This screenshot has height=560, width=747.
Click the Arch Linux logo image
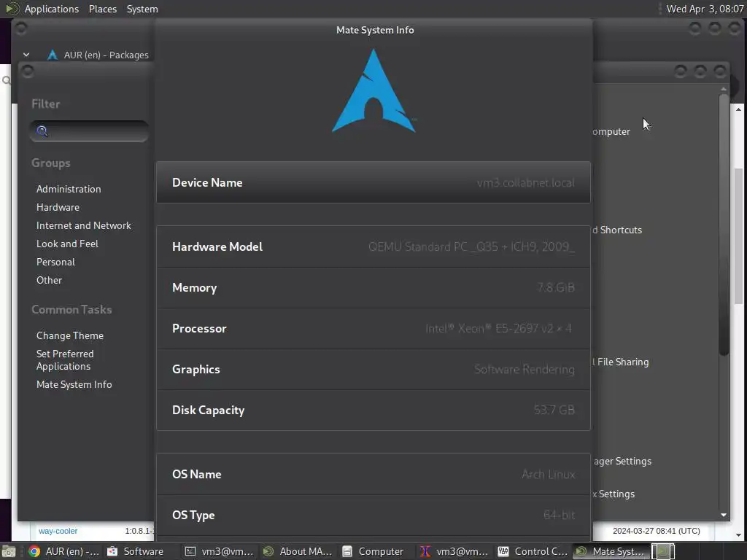(373, 90)
